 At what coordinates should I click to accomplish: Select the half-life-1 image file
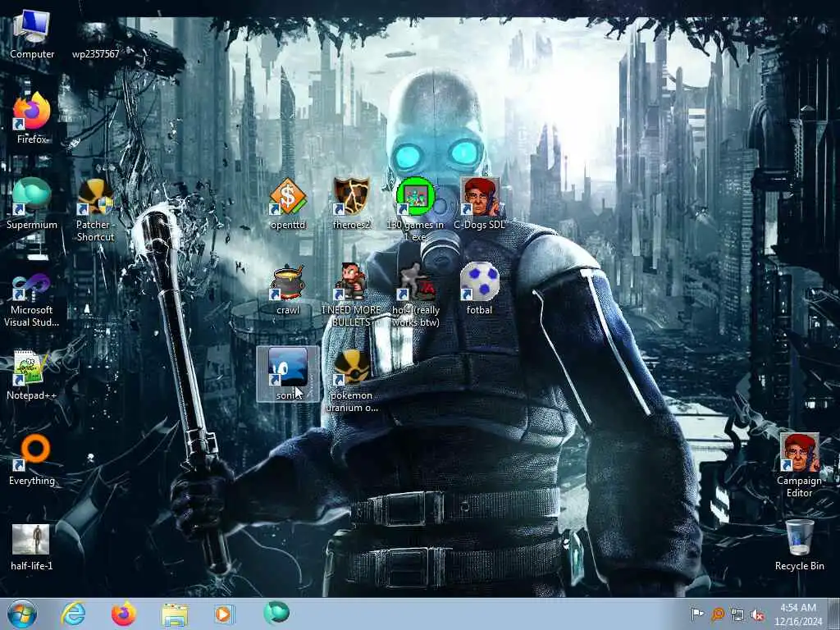32,547
